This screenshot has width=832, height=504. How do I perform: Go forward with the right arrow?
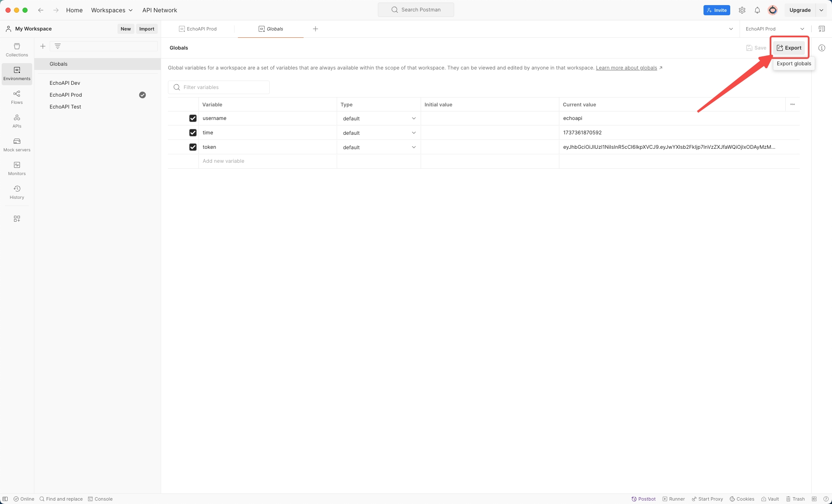[56, 10]
